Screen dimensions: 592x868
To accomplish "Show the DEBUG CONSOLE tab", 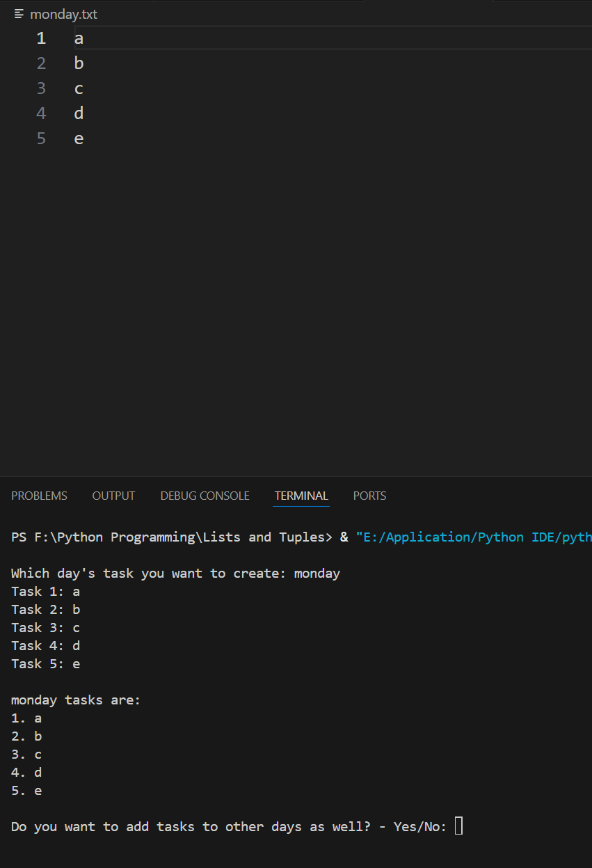I will (x=205, y=496).
